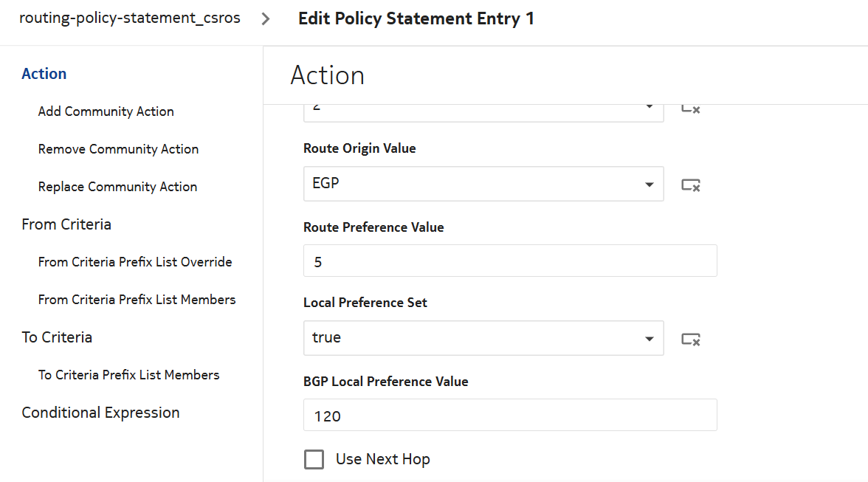Click the Route Preference Value field
The image size is (868, 482).
coord(509,261)
